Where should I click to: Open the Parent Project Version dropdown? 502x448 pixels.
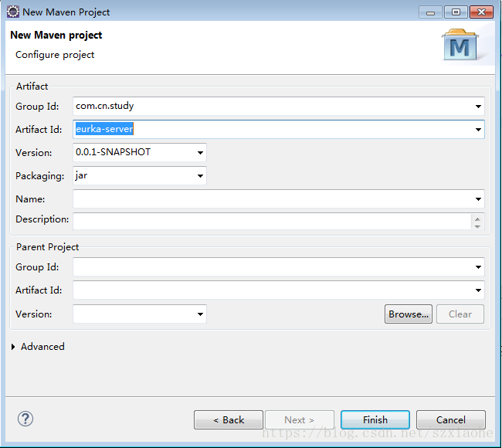point(200,314)
